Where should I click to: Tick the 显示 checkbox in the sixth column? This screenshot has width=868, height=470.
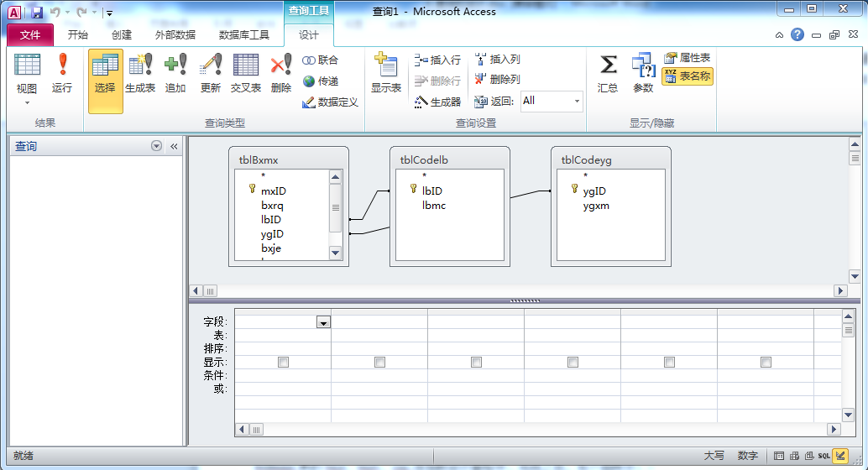click(x=766, y=362)
